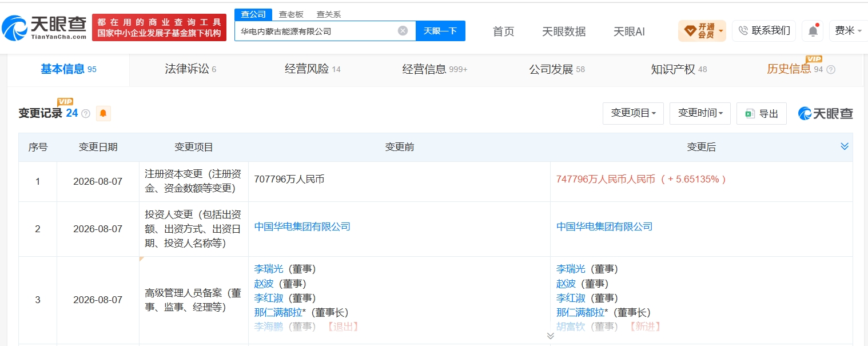868x346 pixels.
Task: Open the 开通会员 dropdown arrow
Action: click(721, 31)
